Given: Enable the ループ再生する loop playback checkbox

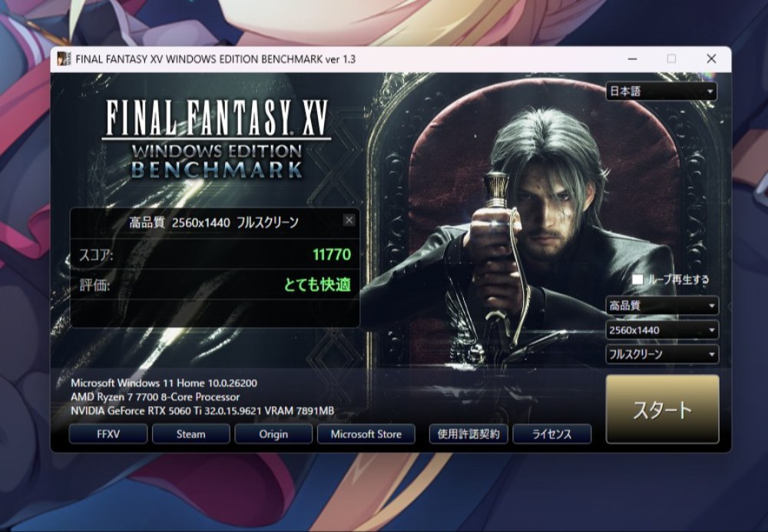Looking at the screenshot, I should 637,279.
